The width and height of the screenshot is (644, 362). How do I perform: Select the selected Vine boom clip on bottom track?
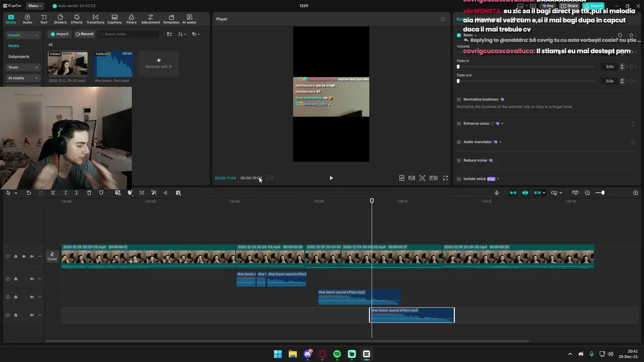click(x=412, y=315)
